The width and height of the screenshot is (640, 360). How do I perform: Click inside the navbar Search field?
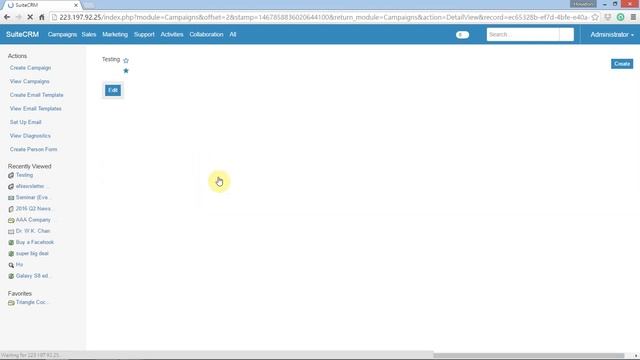523,35
